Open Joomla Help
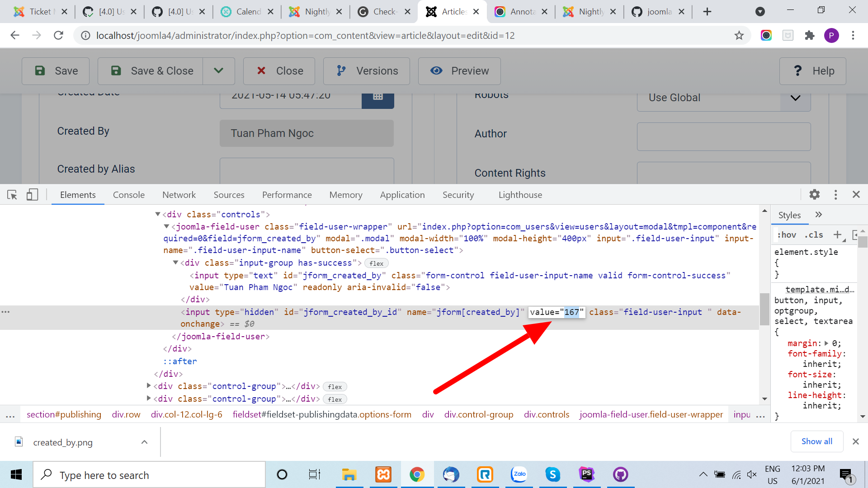868x488 pixels. [x=813, y=71]
